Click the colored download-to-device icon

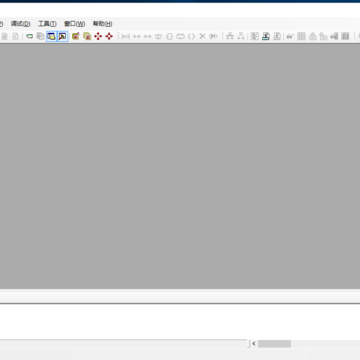[x=266, y=36]
